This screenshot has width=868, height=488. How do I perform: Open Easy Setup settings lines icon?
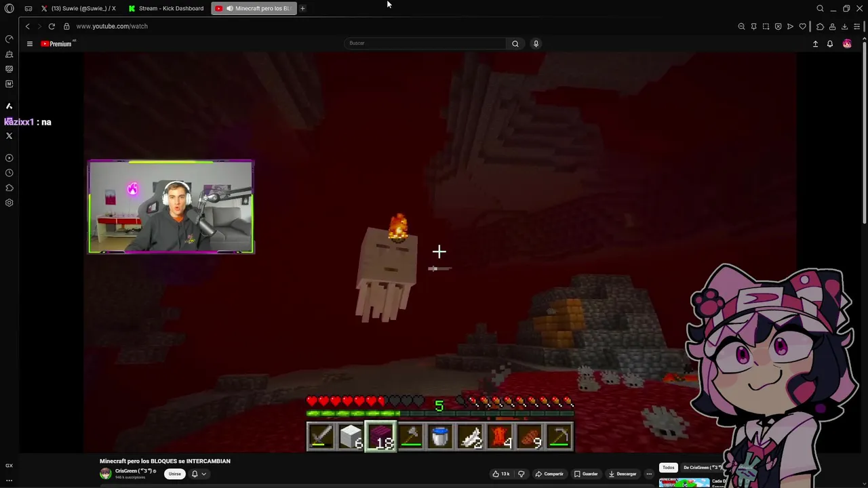pyautogui.click(x=857, y=26)
